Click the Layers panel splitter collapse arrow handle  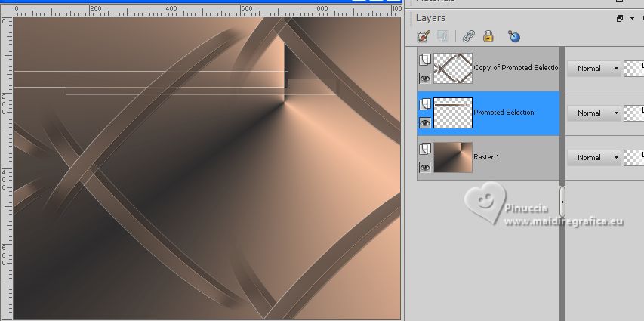click(562, 202)
